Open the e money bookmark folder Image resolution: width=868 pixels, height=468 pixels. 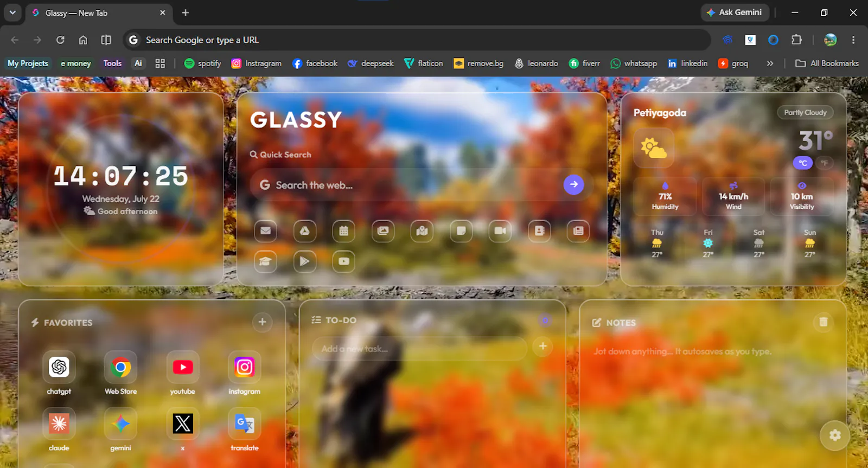pyautogui.click(x=76, y=63)
